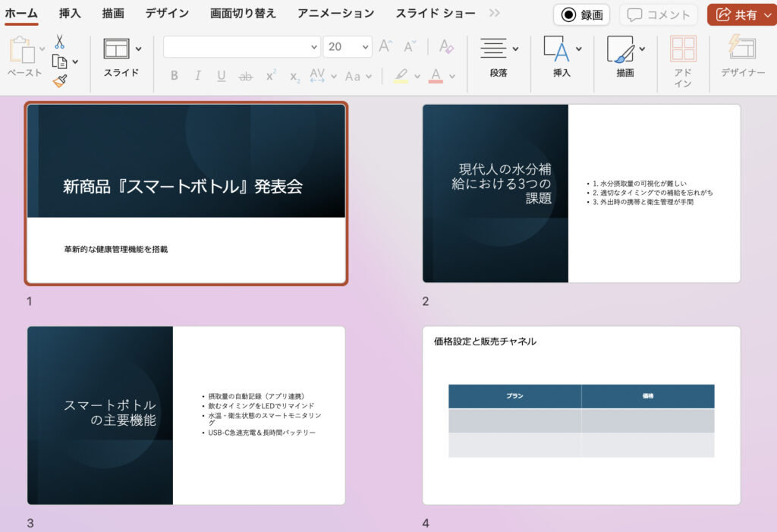Image resolution: width=777 pixels, height=532 pixels.
Task: Click the 録画 record button
Action: (x=581, y=14)
